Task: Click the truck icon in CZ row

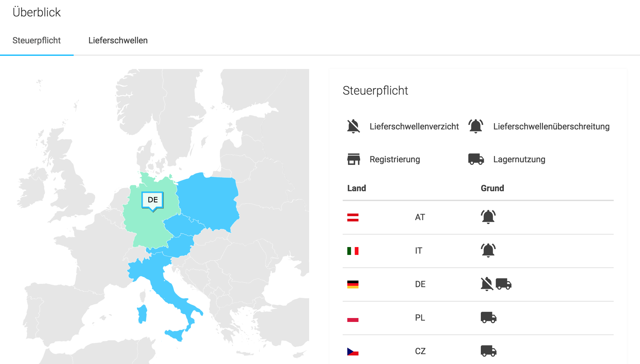Action: pyautogui.click(x=489, y=351)
